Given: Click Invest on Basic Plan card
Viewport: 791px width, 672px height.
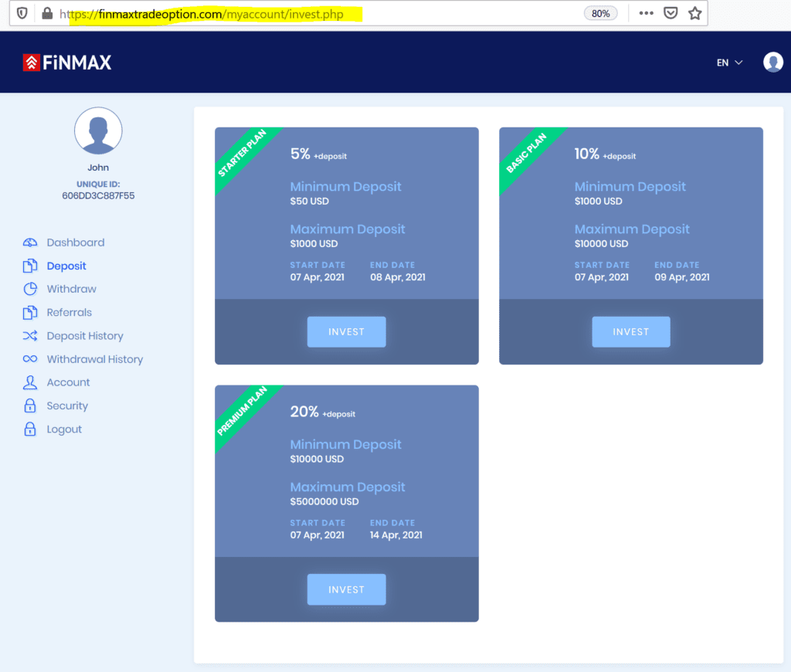Looking at the screenshot, I should tap(631, 332).
